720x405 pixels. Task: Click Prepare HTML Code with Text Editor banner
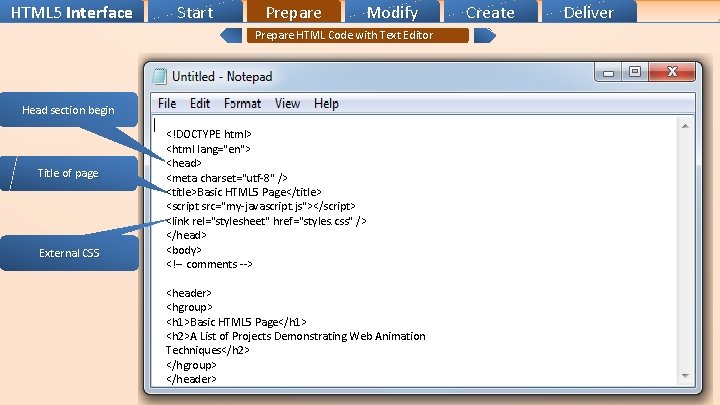[x=358, y=35]
